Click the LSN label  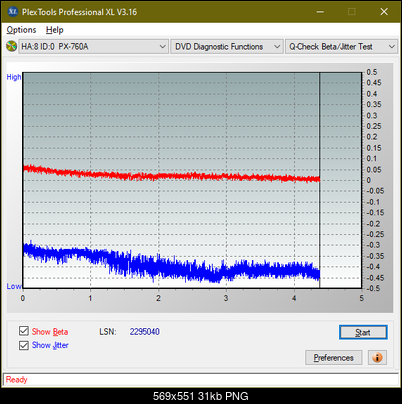coord(108,332)
